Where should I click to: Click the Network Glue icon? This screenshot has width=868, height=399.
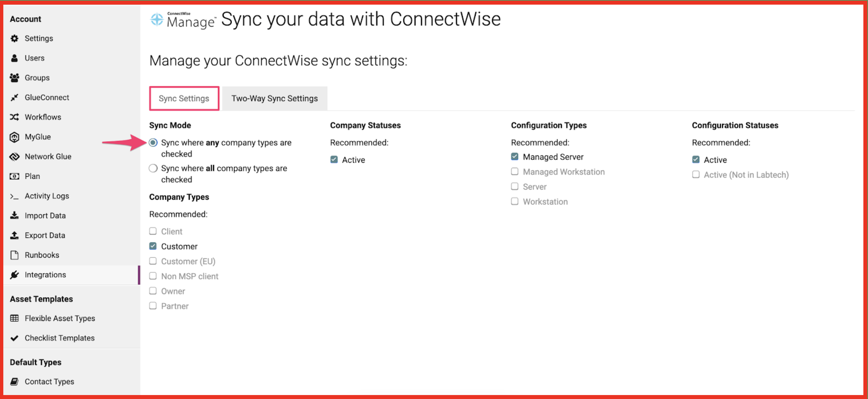(x=14, y=156)
